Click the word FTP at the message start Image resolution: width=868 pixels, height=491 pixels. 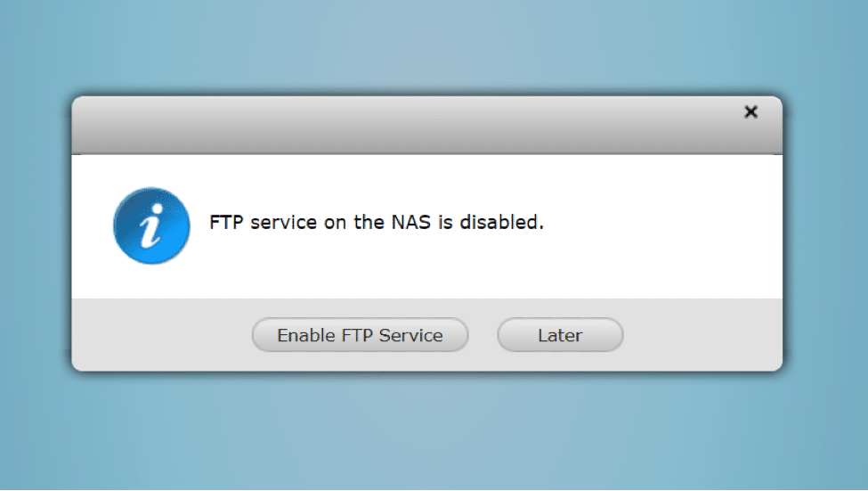pyautogui.click(x=226, y=222)
